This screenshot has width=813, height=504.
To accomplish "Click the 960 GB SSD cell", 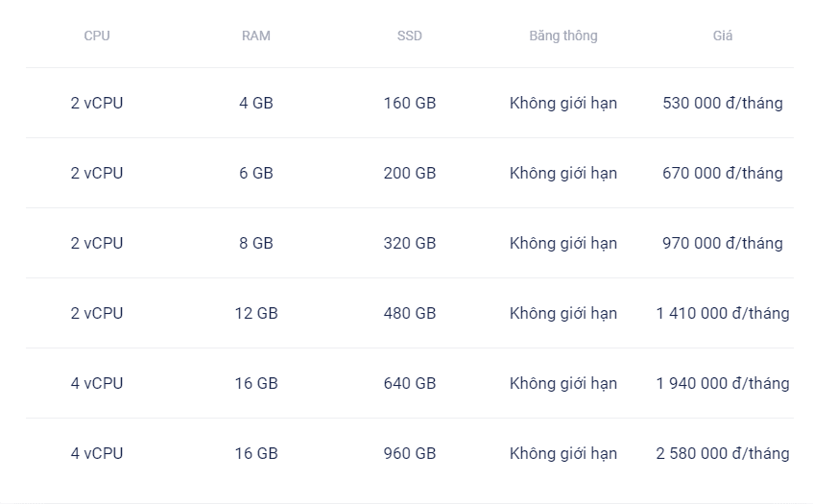I will (410, 453).
